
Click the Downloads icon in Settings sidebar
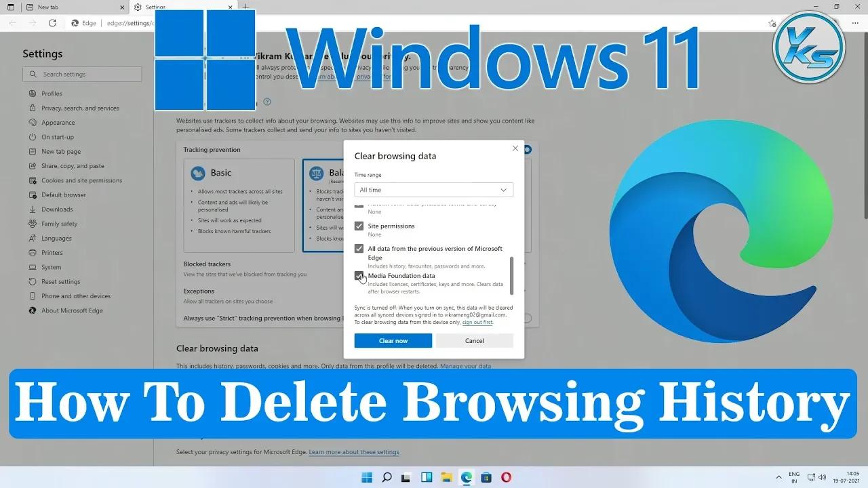(33, 209)
